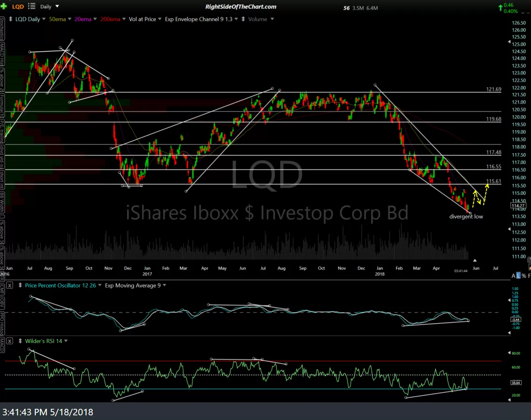Click the green plus add-chart icon

(x=4, y=6)
